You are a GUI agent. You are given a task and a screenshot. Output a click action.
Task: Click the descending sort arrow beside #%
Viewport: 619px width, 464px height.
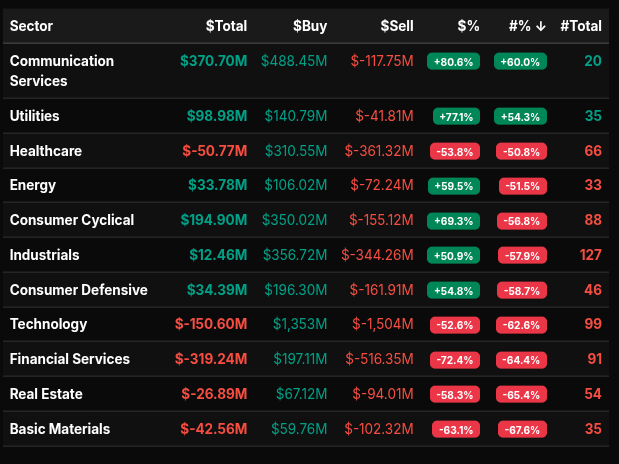point(541,26)
